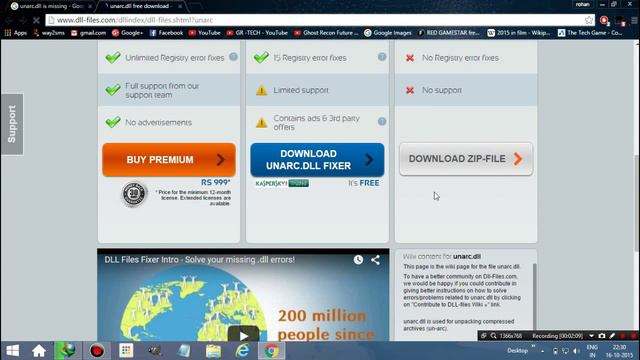Open the Ghost Recon Future bookmark
Viewport: 640px width, 360px height.
click(x=326, y=33)
